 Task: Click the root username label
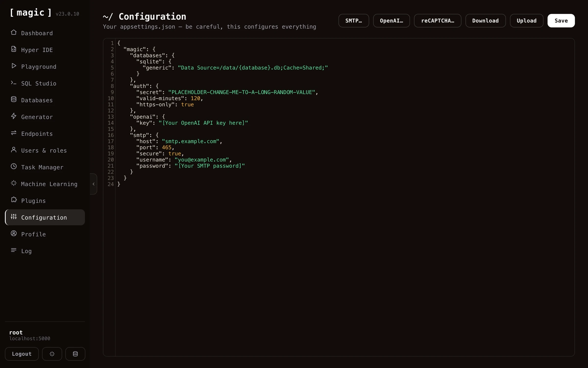[16, 332]
